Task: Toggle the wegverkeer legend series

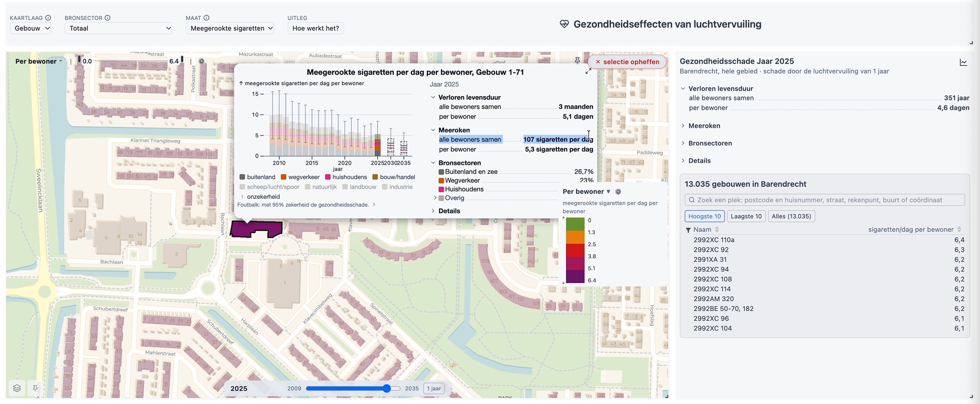Action: pyautogui.click(x=300, y=177)
